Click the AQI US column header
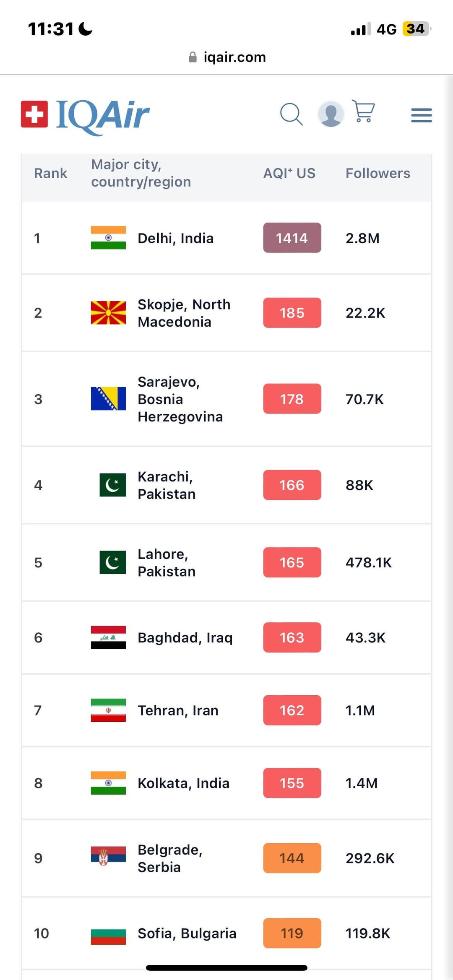Image resolution: width=453 pixels, height=980 pixels. (289, 173)
